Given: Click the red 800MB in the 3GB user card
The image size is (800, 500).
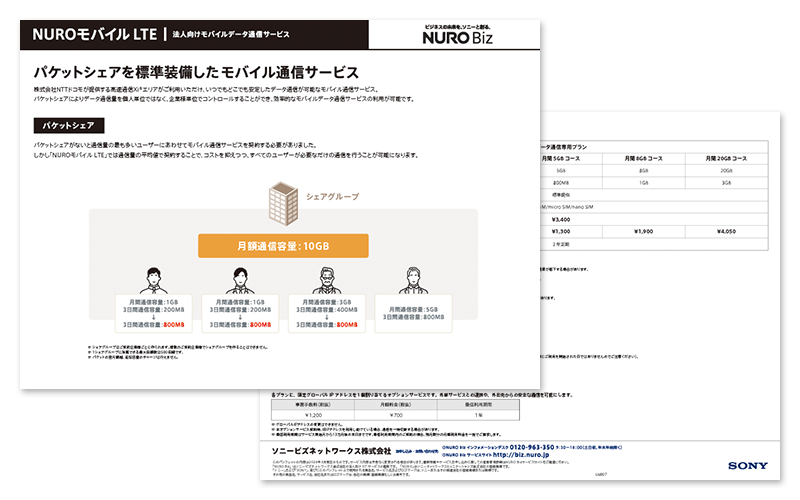Looking at the screenshot, I should (x=347, y=324).
